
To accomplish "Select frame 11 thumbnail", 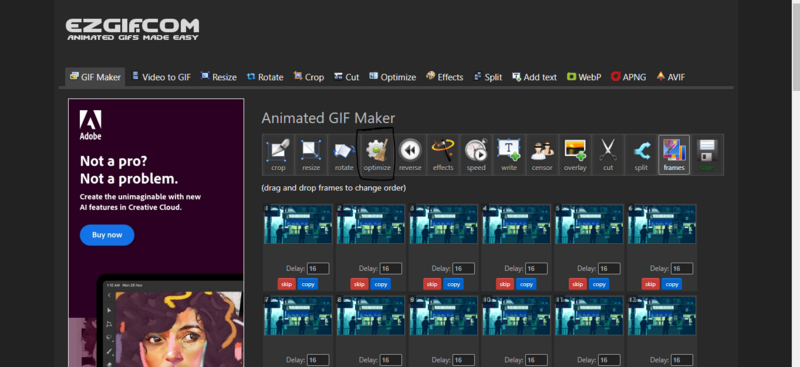I will click(589, 316).
